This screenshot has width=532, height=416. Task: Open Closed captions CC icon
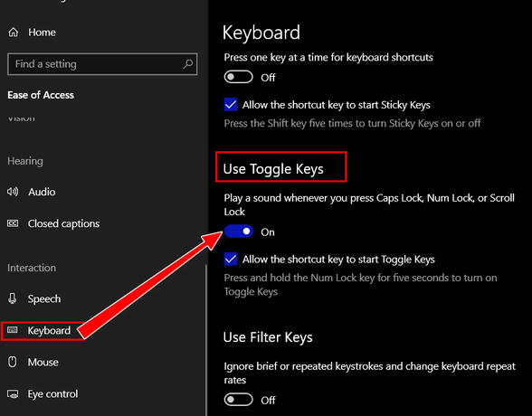(13, 223)
